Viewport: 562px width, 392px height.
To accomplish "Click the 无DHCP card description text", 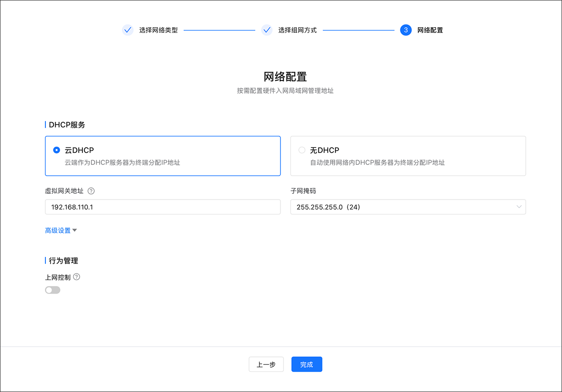I will click(377, 163).
